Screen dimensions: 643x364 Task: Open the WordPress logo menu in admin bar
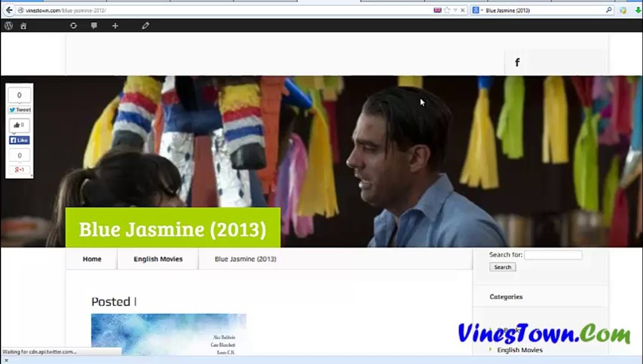(x=9, y=26)
